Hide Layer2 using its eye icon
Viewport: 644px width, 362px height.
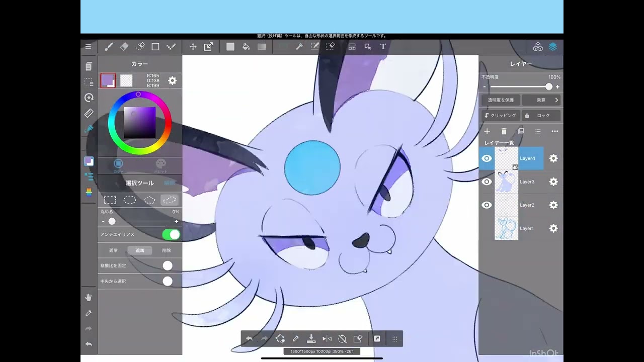pos(487,205)
